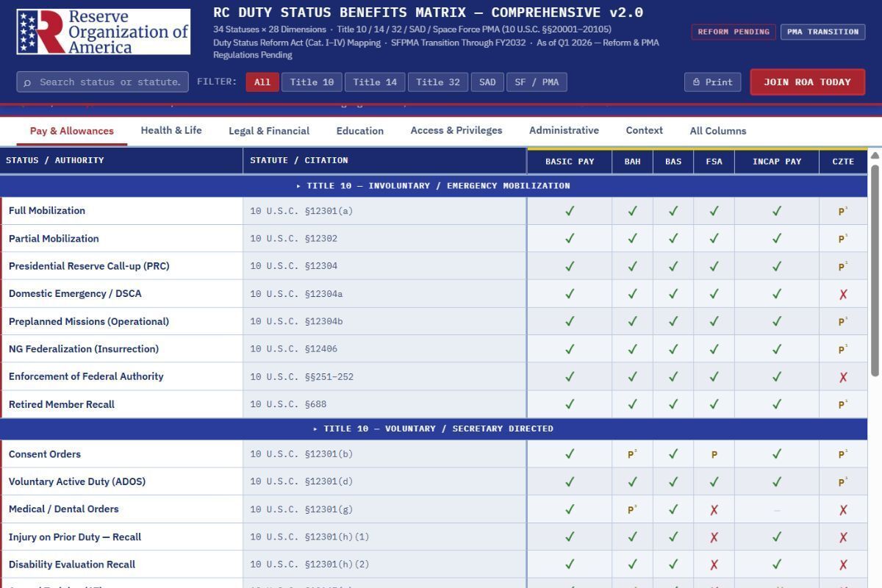882x588 pixels.
Task: Click Incap Pay checkmark for Retired Member Recall
Action: (777, 404)
